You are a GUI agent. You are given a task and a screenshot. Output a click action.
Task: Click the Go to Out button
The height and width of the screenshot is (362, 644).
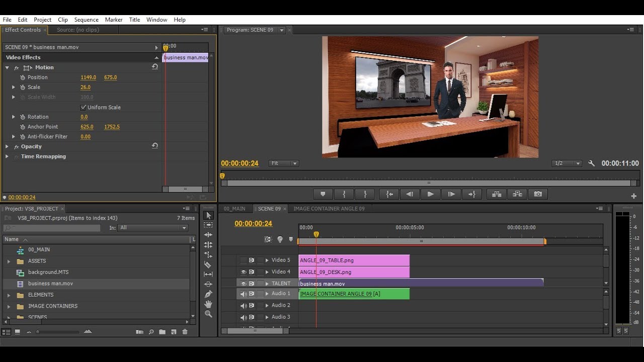coord(472,194)
